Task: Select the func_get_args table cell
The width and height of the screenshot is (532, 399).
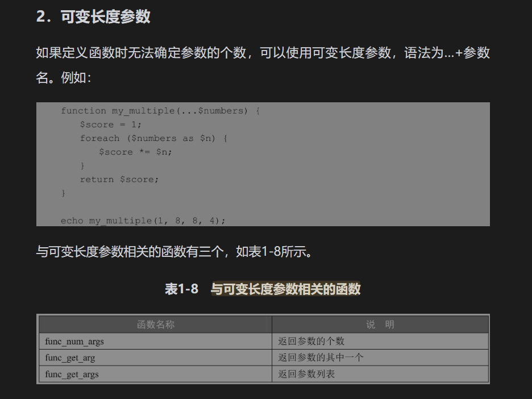Action: click(72, 374)
